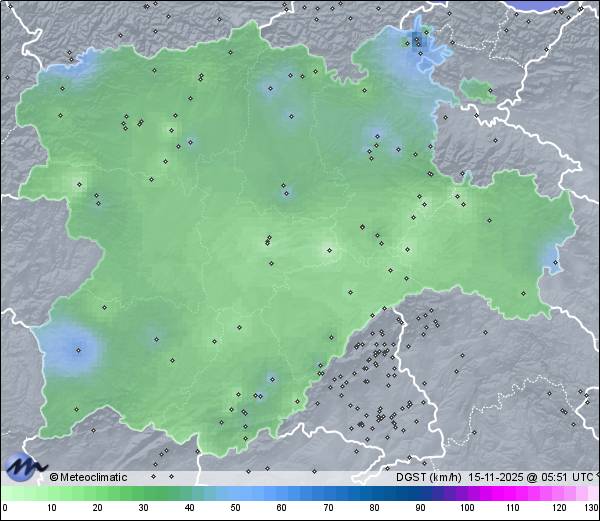Click the pale light spot at map center

(x=327, y=250)
